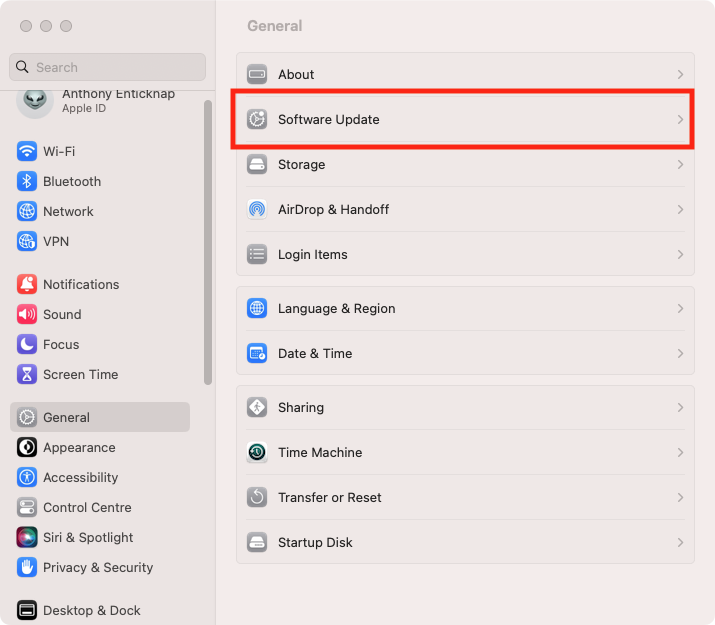The image size is (715, 625).
Task: Click the Language & Region chevron
Action: pos(680,309)
